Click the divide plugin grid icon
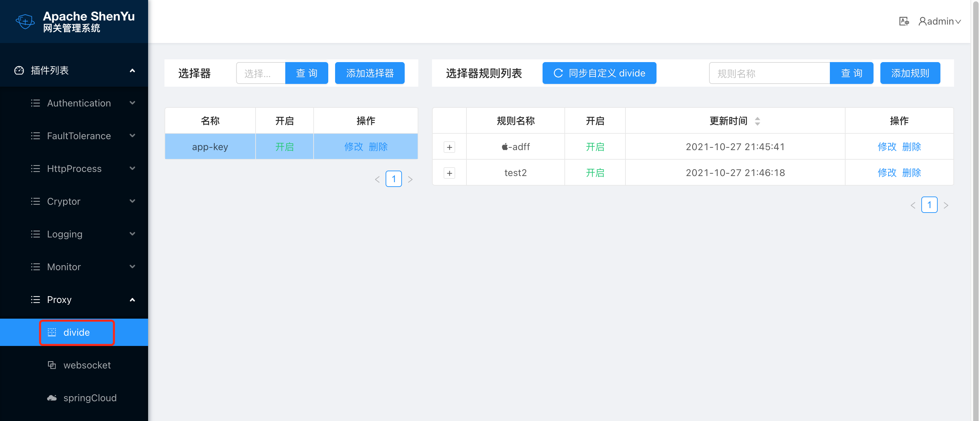The width and height of the screenshot is (980, 421). click(52, 332)
